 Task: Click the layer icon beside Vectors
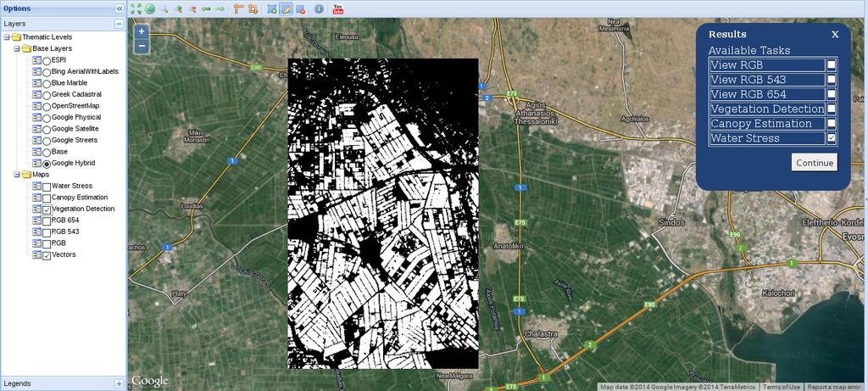point(37,254)
